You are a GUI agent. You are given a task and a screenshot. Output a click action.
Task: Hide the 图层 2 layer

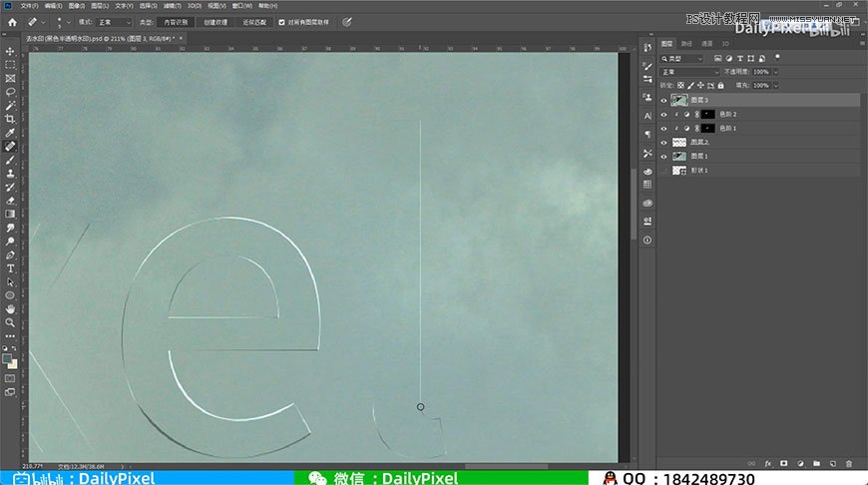(x=663, y=143)
